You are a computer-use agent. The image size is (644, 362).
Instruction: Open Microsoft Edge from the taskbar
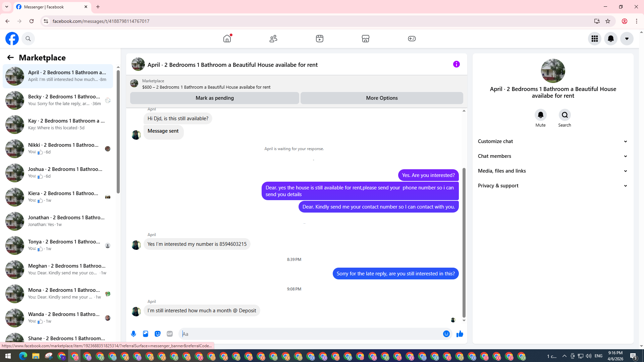point(23,356)
